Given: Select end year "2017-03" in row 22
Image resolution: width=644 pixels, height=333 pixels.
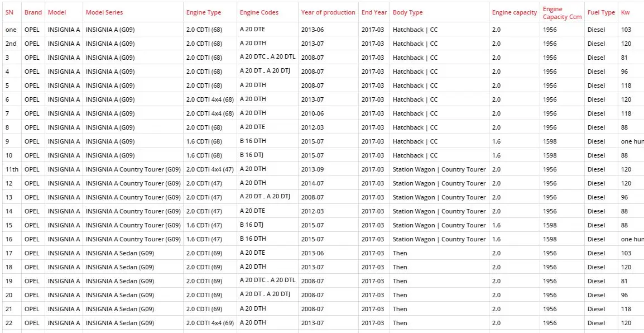Looking at the screenshot, I should (x=373, y=323).
